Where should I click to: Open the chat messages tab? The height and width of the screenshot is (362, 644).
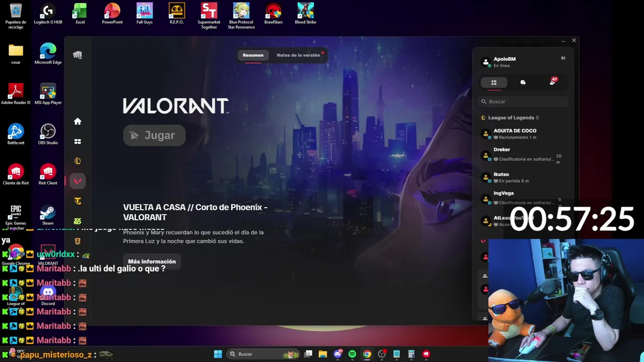[x=523, y=82]
